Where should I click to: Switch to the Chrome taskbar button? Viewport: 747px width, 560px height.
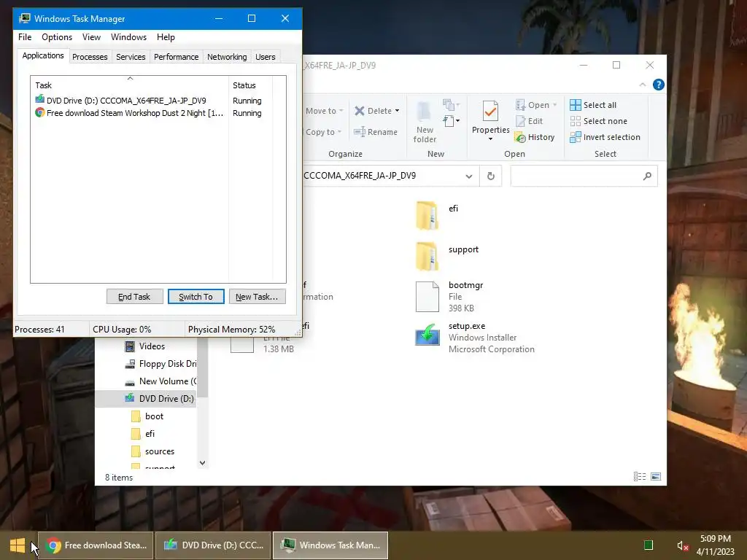pos(96,545)
